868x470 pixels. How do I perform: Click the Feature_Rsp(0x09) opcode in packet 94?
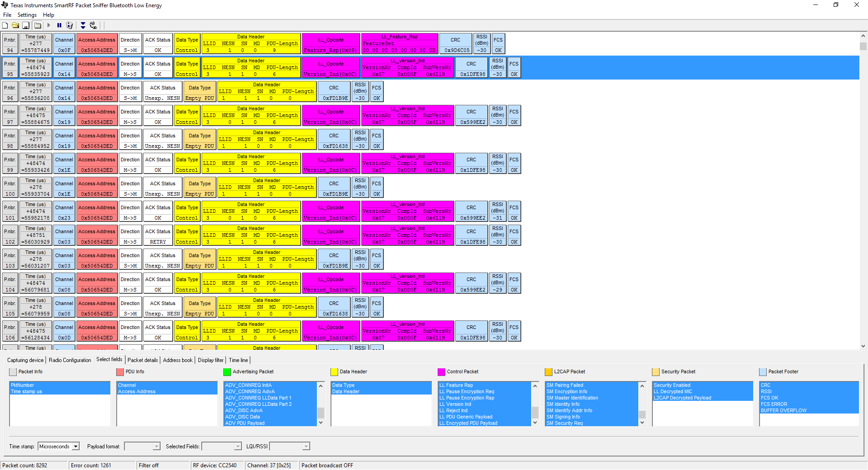click(330, 51)
